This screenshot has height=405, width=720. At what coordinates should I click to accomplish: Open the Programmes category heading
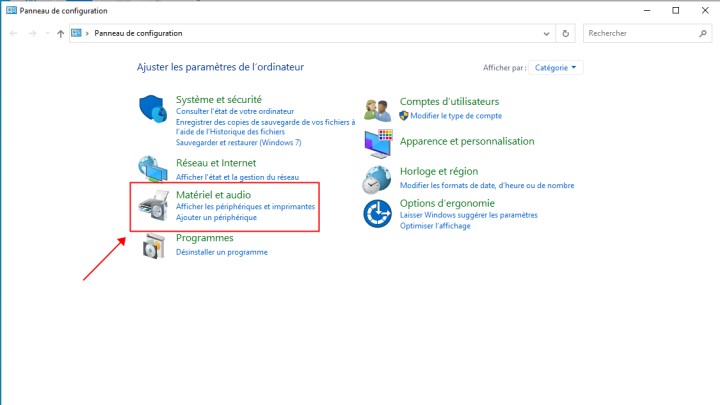coord(204,238)
